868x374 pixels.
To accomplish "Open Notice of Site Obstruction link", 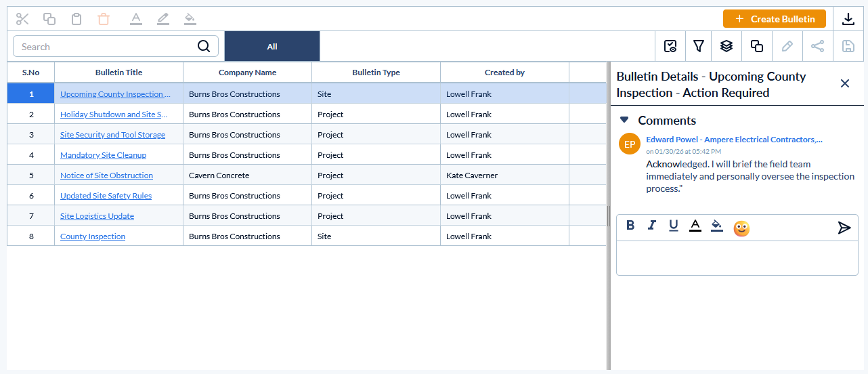I will coord(106,175).
